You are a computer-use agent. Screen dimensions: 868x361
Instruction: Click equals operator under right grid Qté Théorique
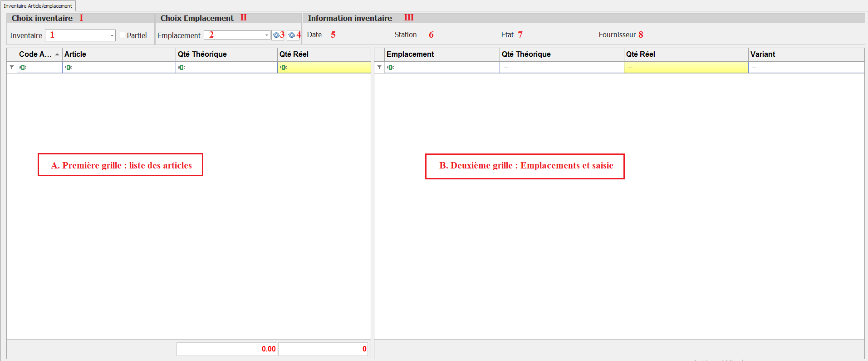pyautogui.click(x=505, y=67)
